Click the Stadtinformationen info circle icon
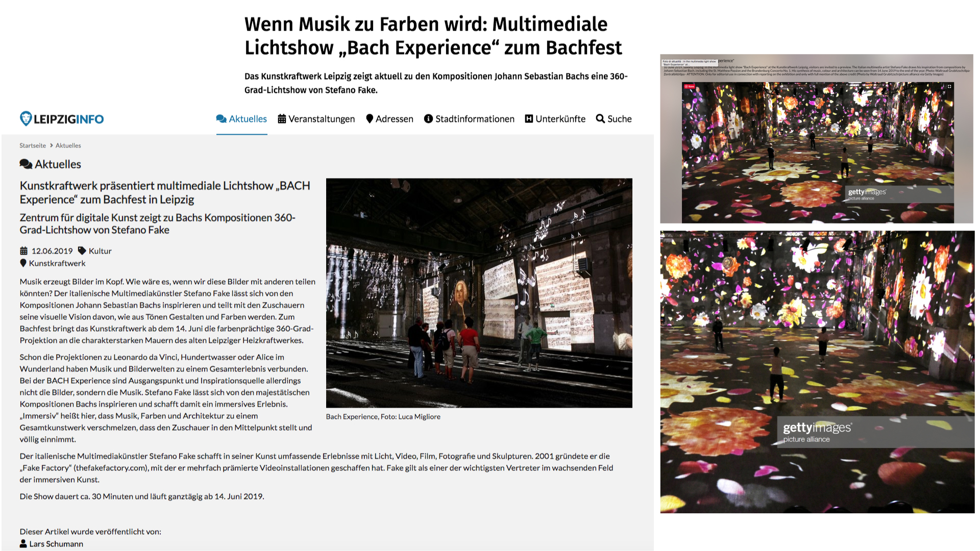980x551 pixels. click(x=428, y=119)
